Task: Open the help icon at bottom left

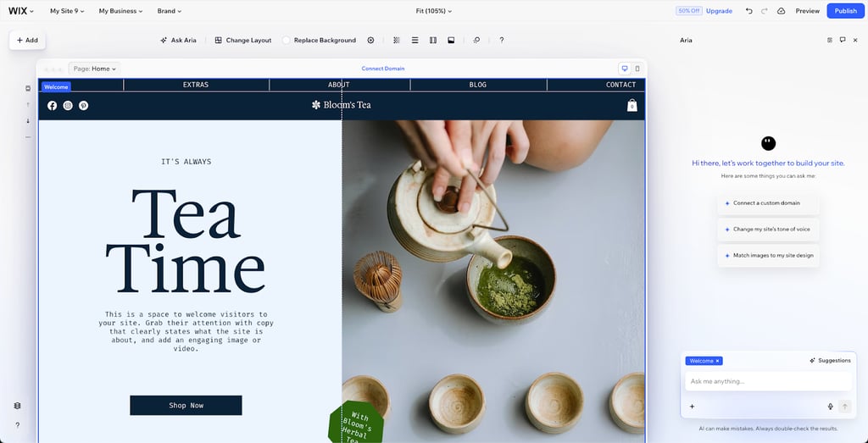Action: tap(17, 425)
